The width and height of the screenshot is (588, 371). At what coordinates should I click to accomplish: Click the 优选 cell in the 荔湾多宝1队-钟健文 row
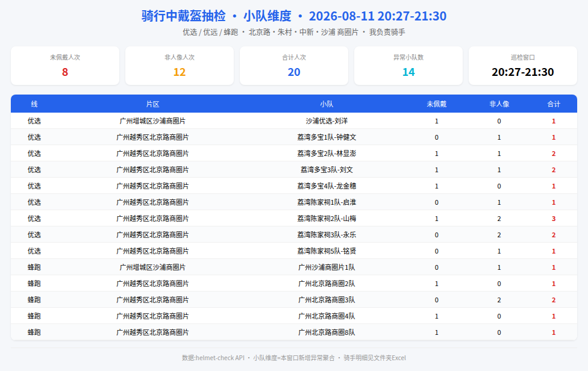(x=34, y=137)
